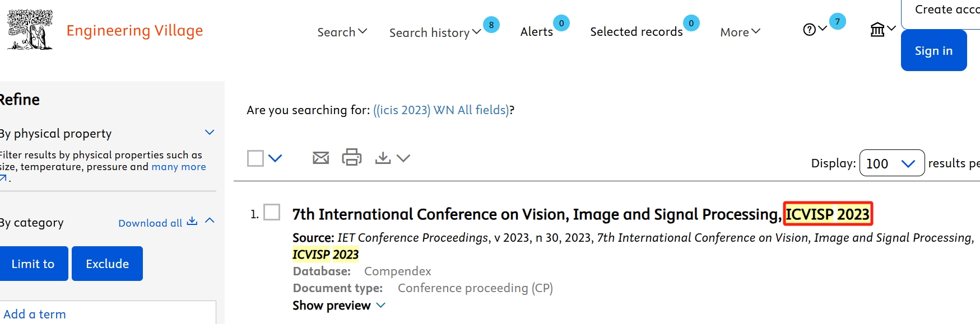Click the email results envelope icon

coord(321,158)
